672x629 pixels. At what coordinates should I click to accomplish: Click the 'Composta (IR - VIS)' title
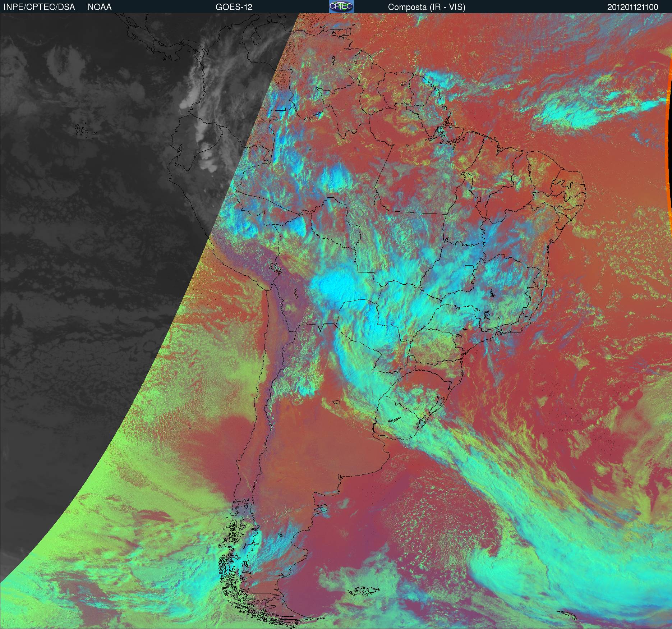pos(427,7)
